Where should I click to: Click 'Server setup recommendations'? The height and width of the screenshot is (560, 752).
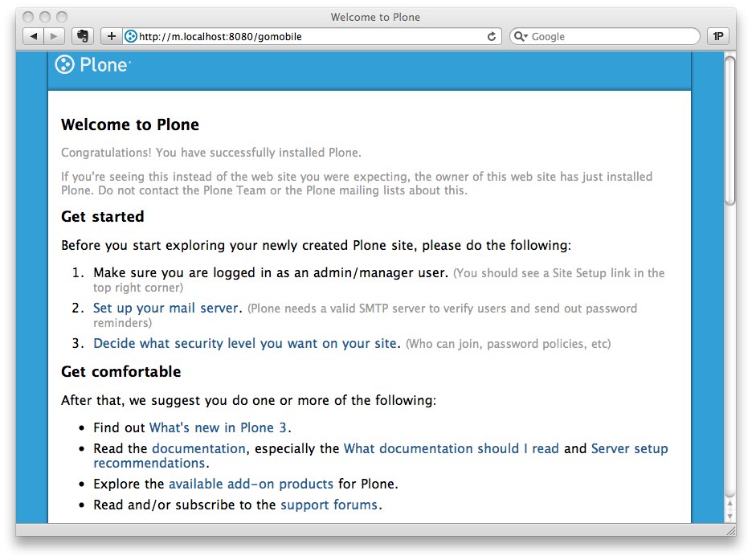[629, 448]
